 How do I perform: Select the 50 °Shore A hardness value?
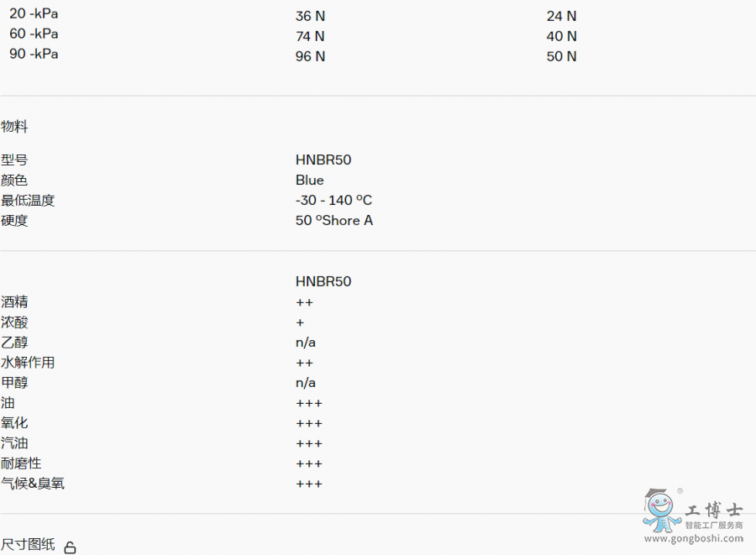(334, 220)
